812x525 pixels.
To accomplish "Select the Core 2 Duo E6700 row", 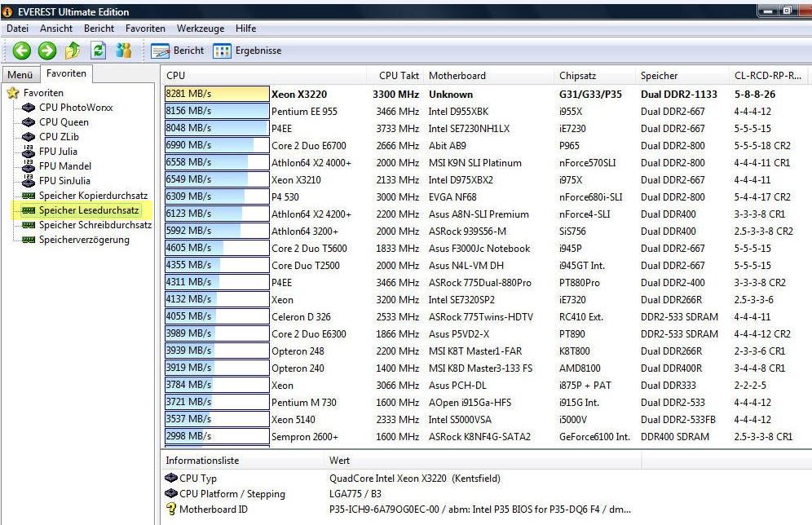I will click(x=487, y=145).
